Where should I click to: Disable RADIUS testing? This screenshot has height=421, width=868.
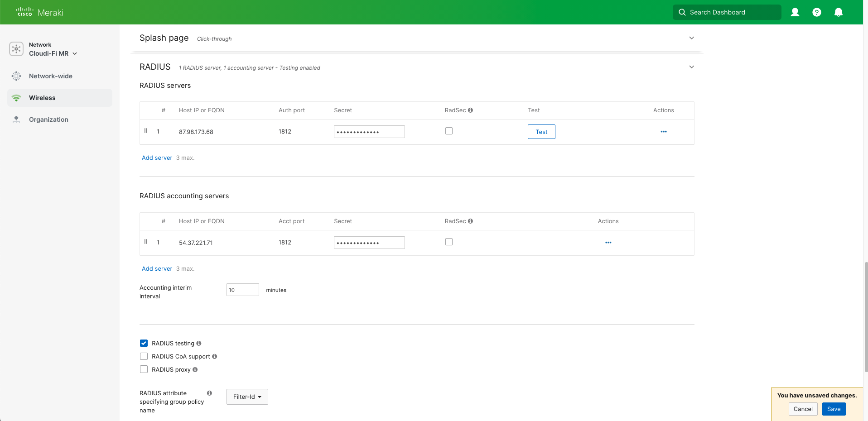point(144,343)
